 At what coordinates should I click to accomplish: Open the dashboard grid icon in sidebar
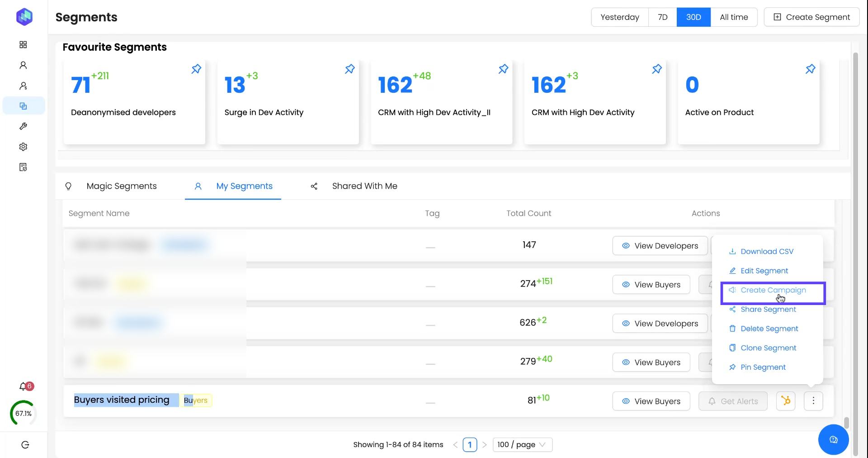click(24, 44)
